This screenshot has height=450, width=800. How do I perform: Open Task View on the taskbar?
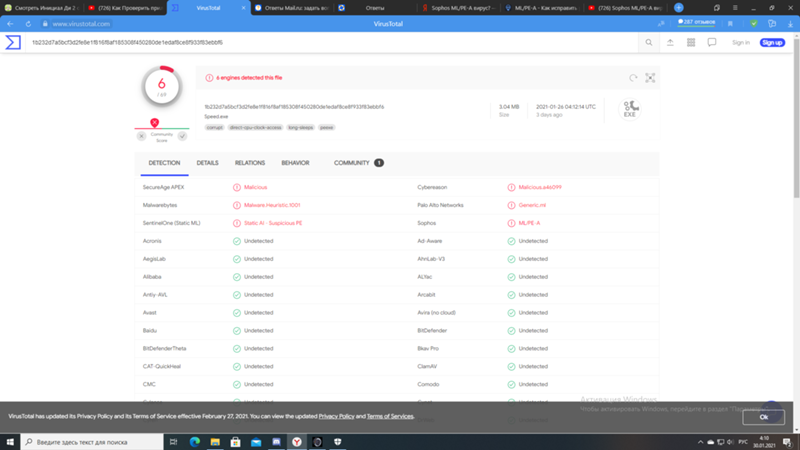click(173, 442)
